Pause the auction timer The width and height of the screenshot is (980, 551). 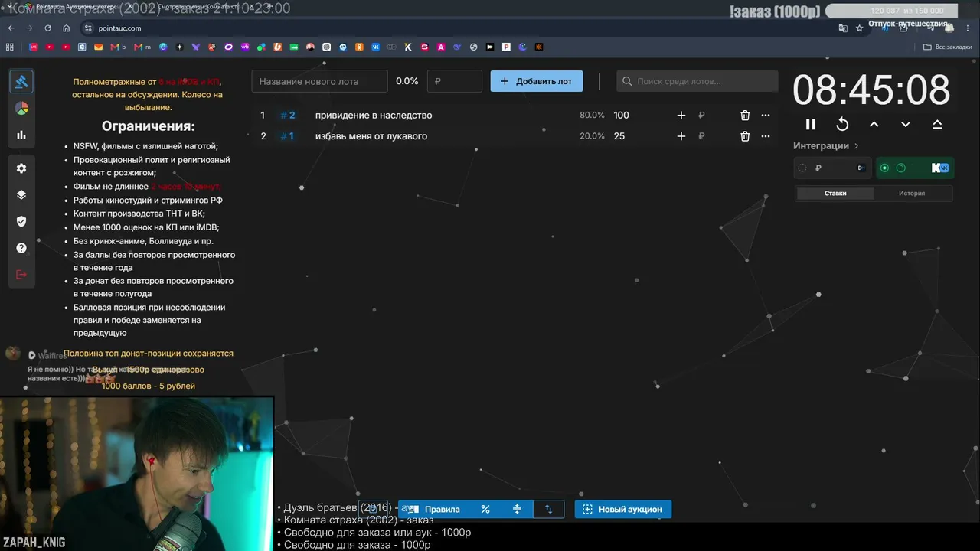point(811,124)
